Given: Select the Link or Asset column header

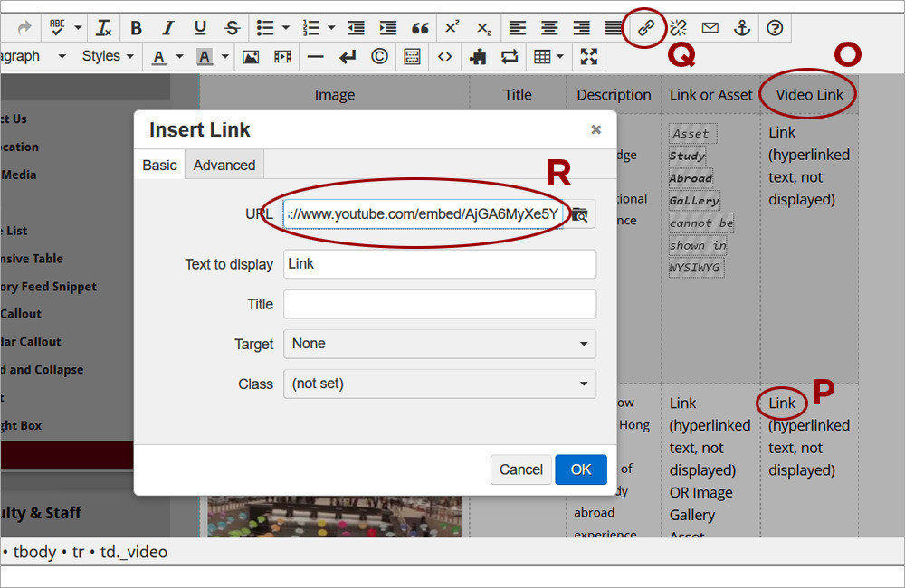Looking at the screenshot, I should (x=711, y=95).
